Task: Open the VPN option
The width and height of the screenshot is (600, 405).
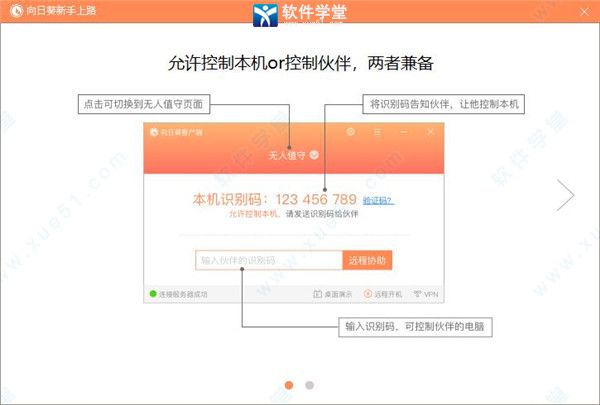Action: 426,294
